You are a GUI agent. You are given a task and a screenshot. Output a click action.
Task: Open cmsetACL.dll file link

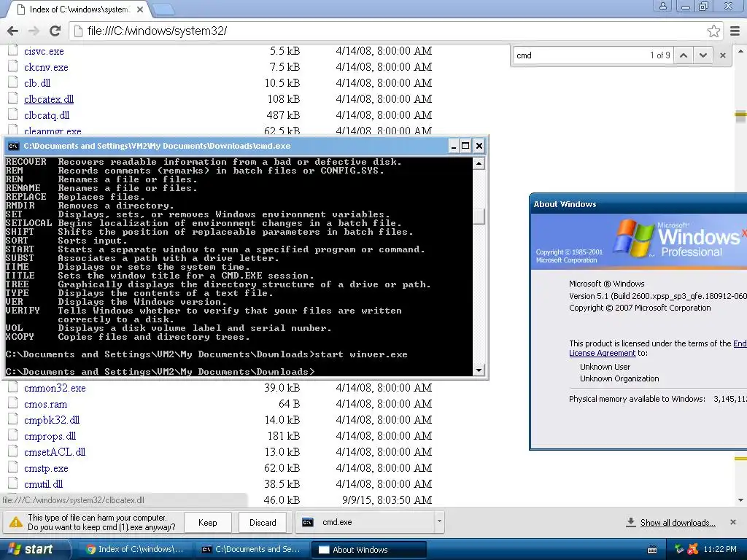point(55,452)
